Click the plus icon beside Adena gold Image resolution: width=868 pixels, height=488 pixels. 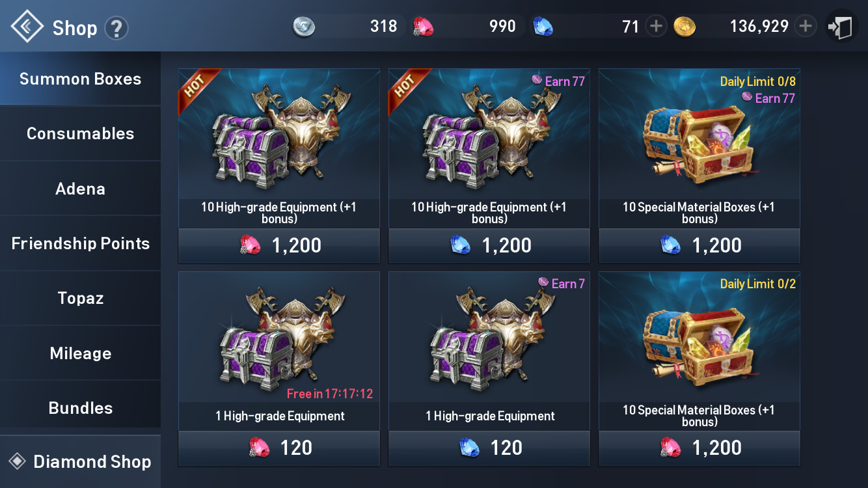(x=806, y=27)
